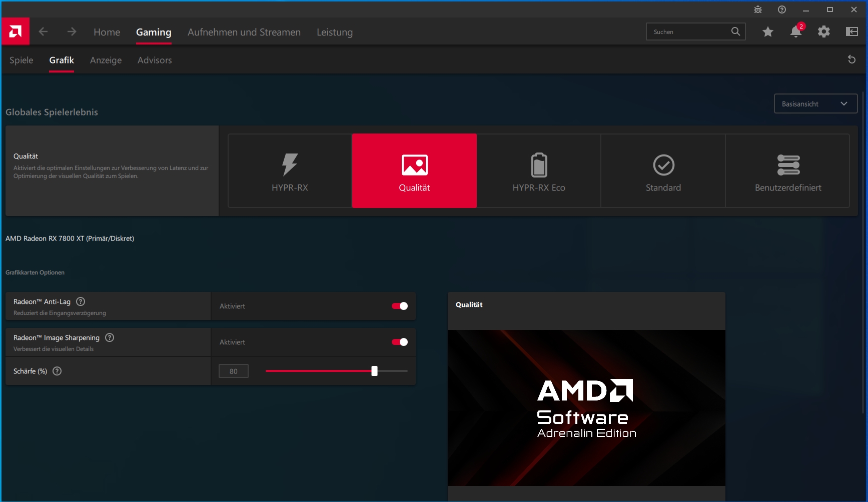Image resolution: width=868 pixels, height=502 pixels.
Task: Open notifications bell icon
Action: [796, 31]
